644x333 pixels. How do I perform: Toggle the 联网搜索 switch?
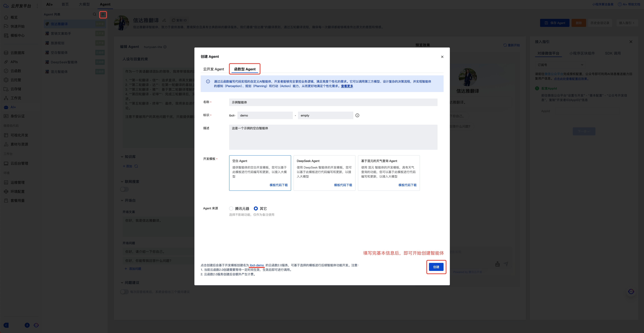tap(124, 189)
